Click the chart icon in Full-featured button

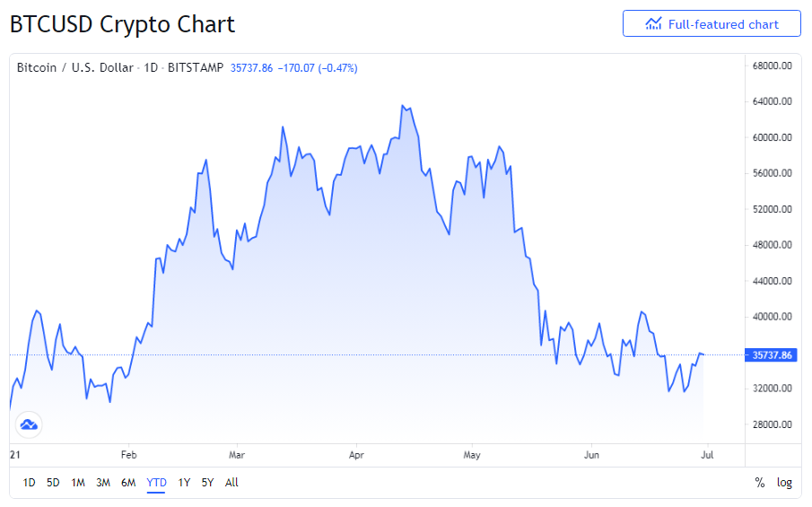(653, 24)
